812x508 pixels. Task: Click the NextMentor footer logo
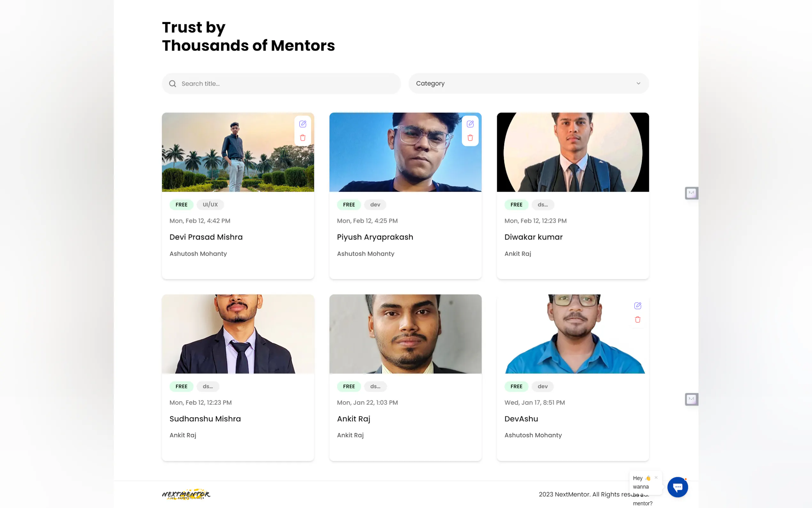coord(186,494)
